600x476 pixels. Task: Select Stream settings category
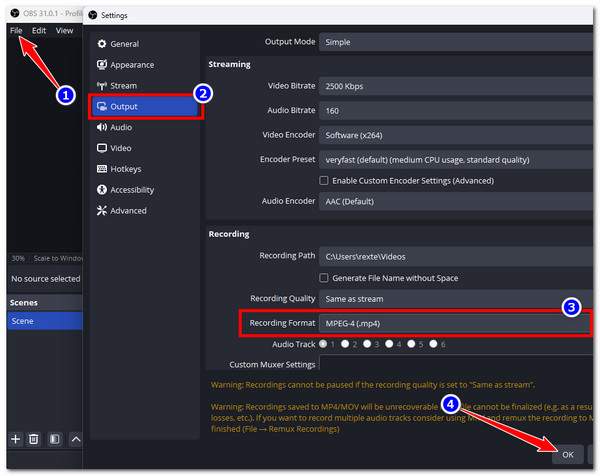145,86
